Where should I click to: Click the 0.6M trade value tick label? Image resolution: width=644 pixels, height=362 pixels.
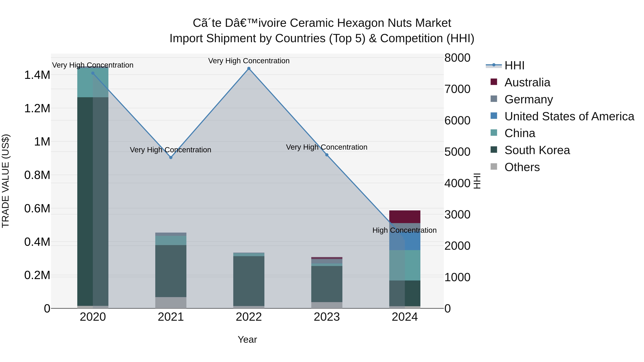(37, 208)
